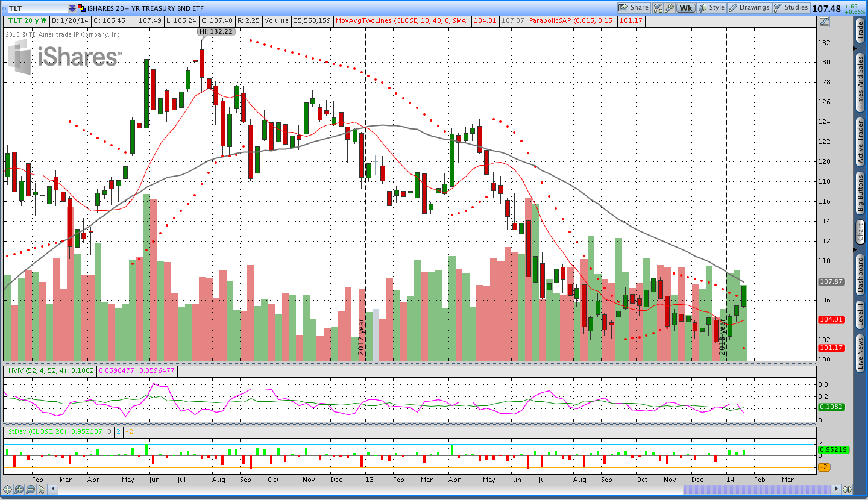This screenshot has width=868, height=500.
Task: Click the C: 107.48 close value
Action: click(217, 20)
